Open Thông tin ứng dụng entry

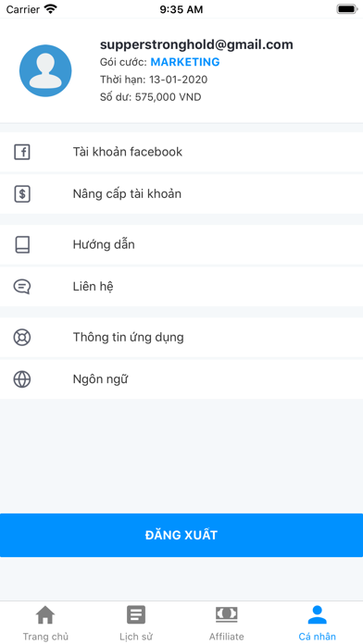(181, 338)
